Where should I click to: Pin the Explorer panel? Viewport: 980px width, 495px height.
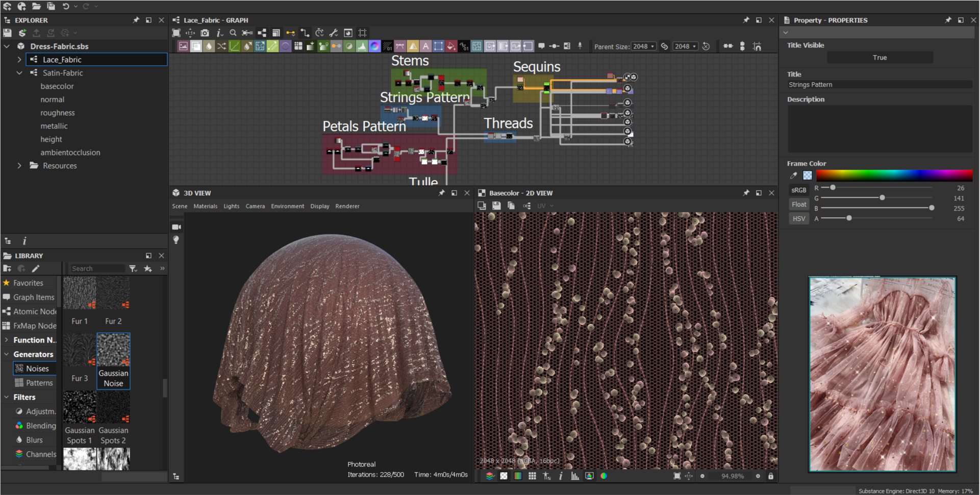coord(136,20)
